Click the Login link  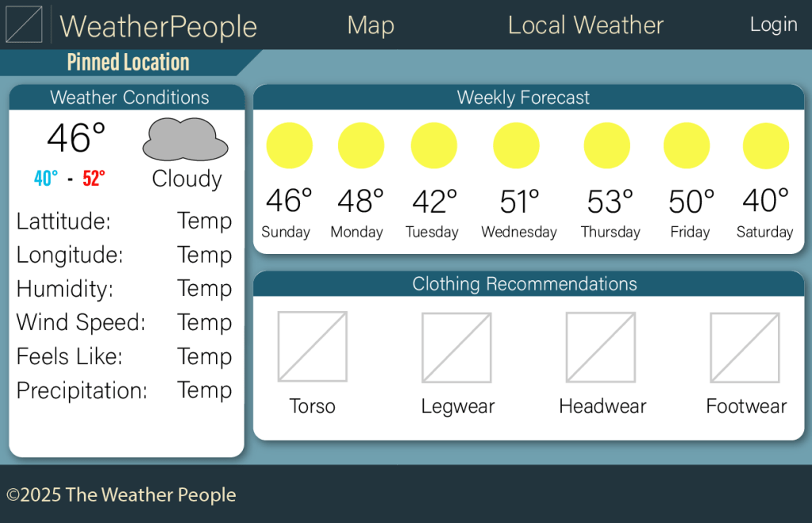773,25
